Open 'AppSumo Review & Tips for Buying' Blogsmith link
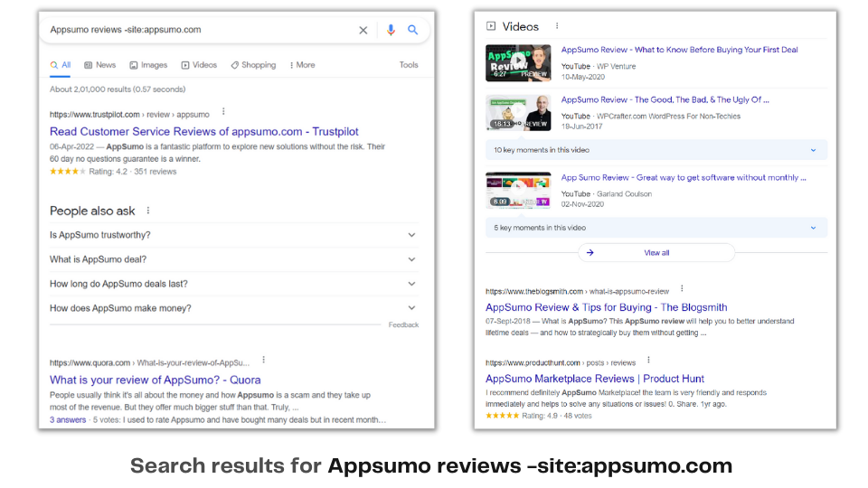 click(x=606, y=307)
